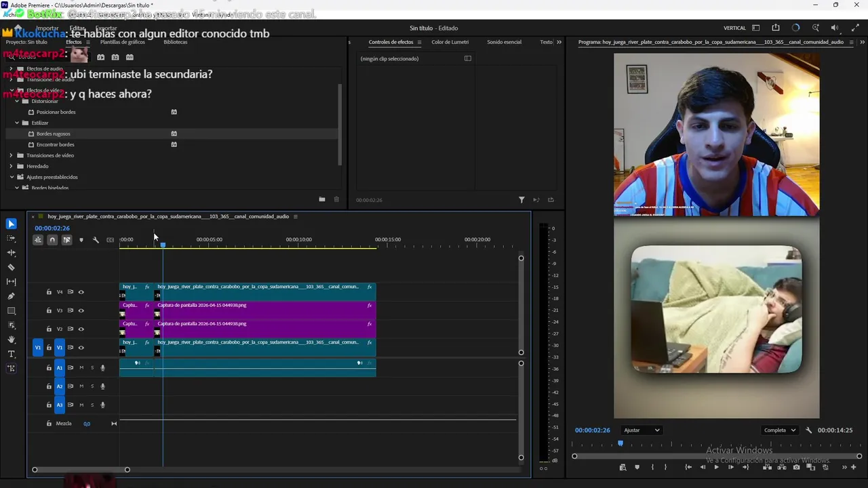The width and height of the screenshot is (868, 488).
Task: Select the Selection tool arrow
Action: (12, 224)
